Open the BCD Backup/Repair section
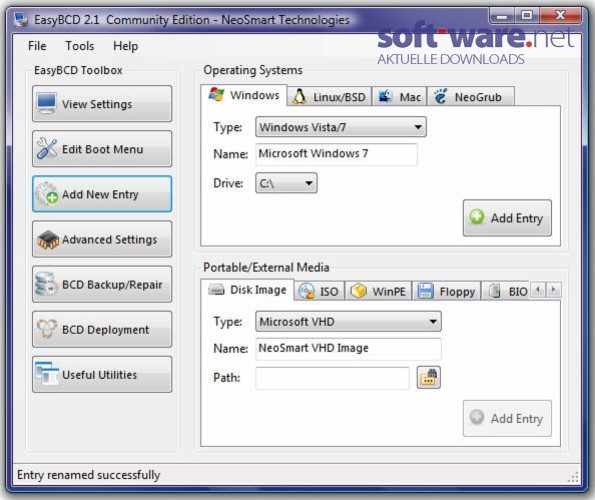Viewport: 595px width, 500px height. click(x=102, y=284)
